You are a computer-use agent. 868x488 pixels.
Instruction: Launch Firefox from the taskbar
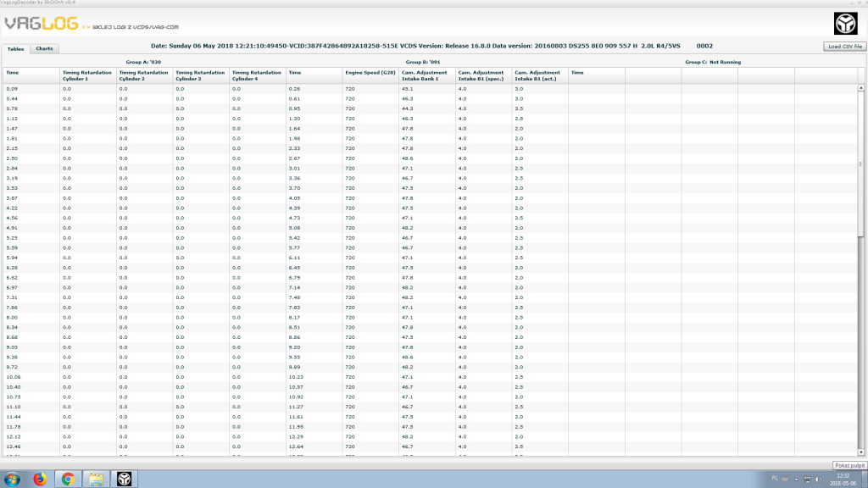(40, 480)
